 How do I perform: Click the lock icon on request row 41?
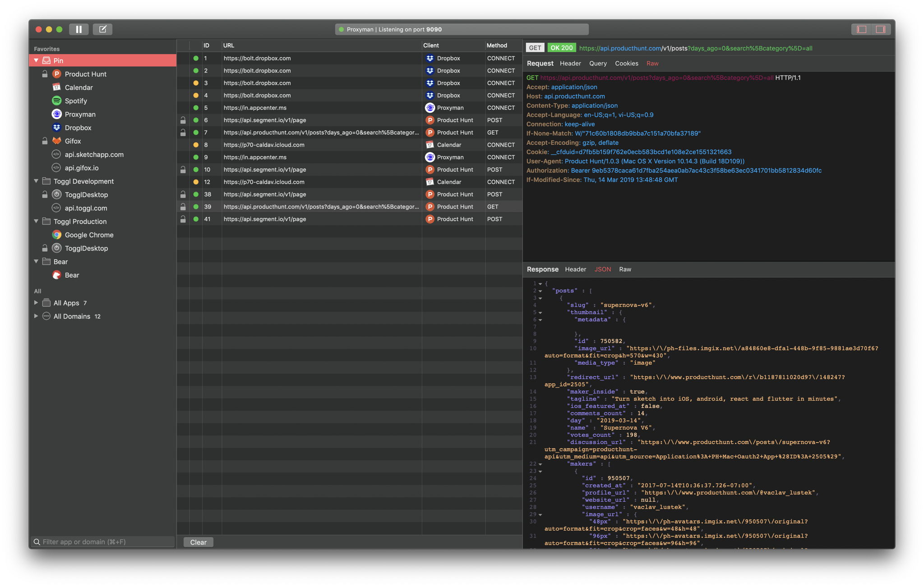pos(183,219)
